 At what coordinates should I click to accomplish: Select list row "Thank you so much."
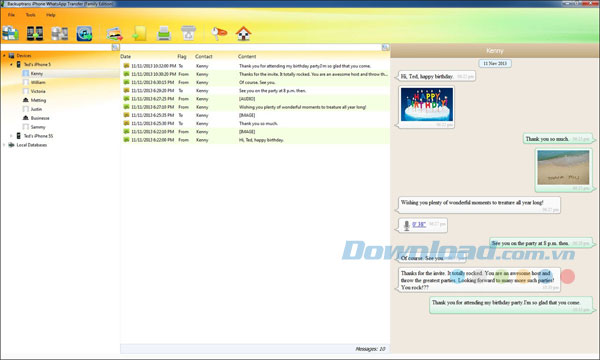(x=255, y=124)
